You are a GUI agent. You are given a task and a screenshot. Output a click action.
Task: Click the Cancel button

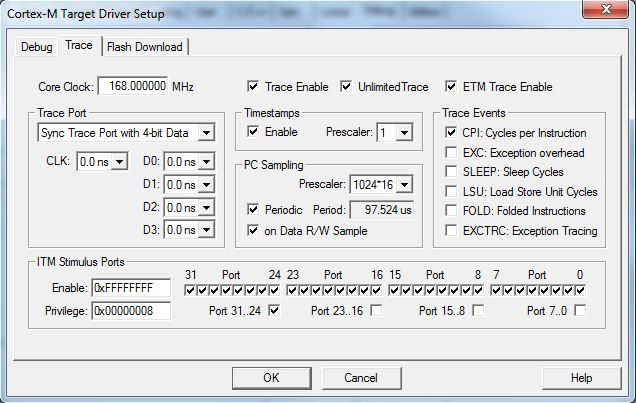361,378
